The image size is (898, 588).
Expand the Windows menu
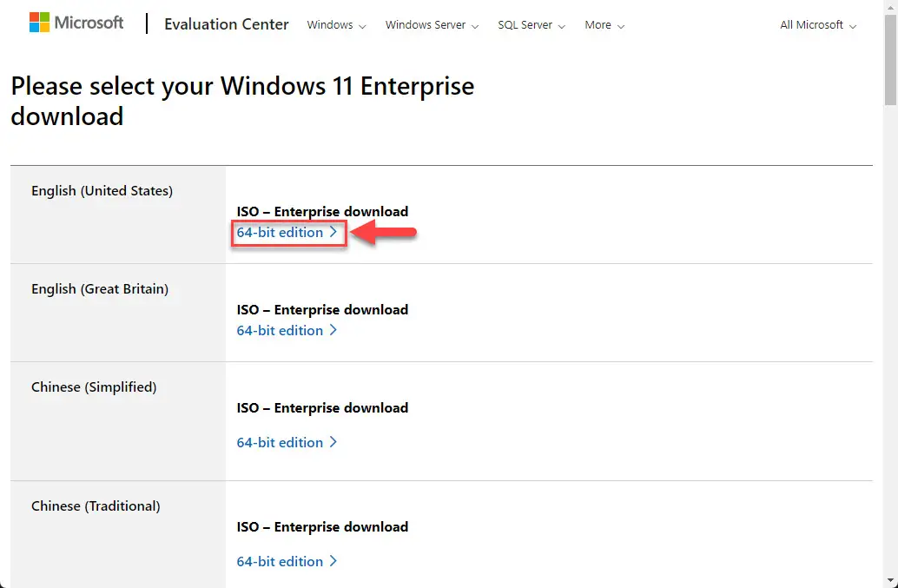click(x=336, y=25)
